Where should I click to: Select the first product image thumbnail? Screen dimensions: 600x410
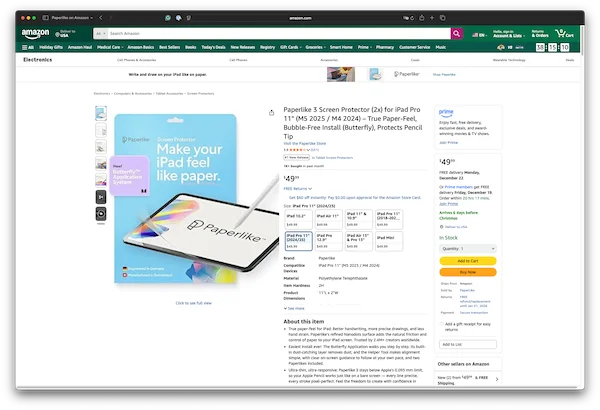(x=101, y=113)
